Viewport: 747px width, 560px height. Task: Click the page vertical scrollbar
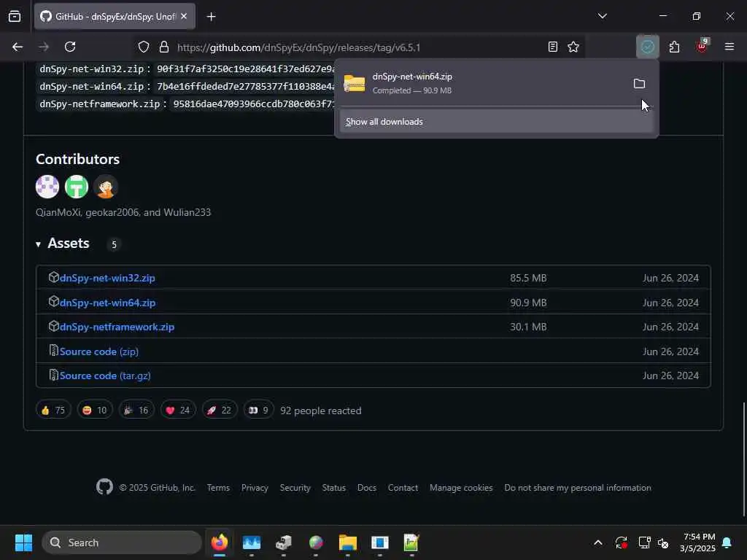pyautogui.click(x=743, y=459)
